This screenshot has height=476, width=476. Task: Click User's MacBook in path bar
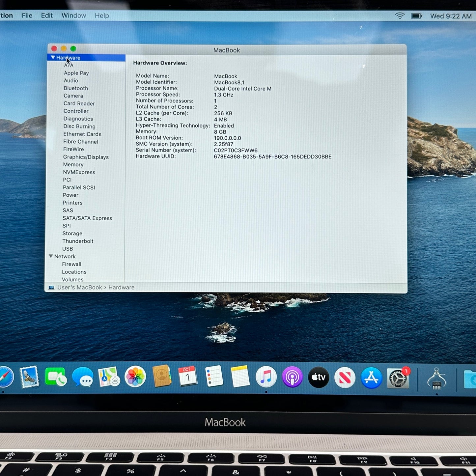tap(79, 288)
